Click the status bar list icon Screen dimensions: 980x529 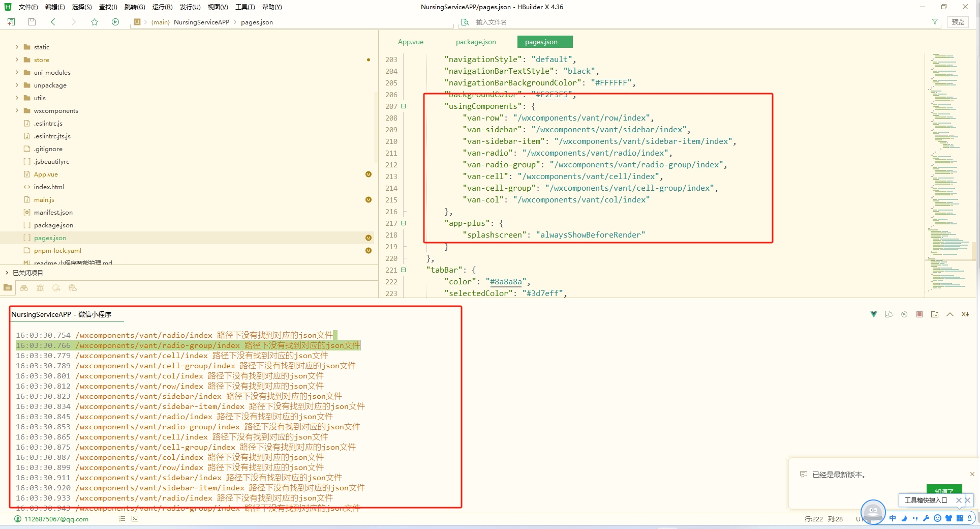[122, 519]
